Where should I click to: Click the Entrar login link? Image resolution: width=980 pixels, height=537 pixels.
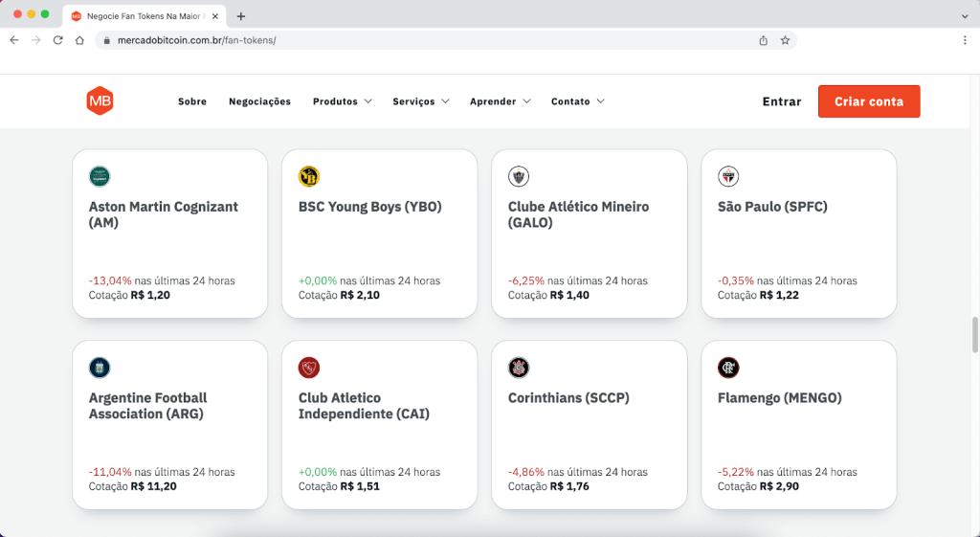point(781,101)
